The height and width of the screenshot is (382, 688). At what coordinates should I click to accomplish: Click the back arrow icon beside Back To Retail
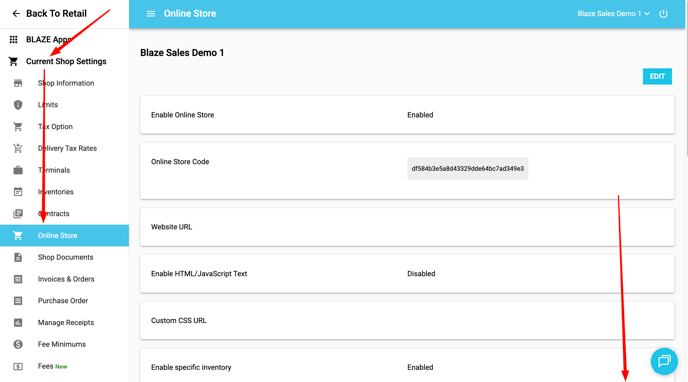point(16,14)
